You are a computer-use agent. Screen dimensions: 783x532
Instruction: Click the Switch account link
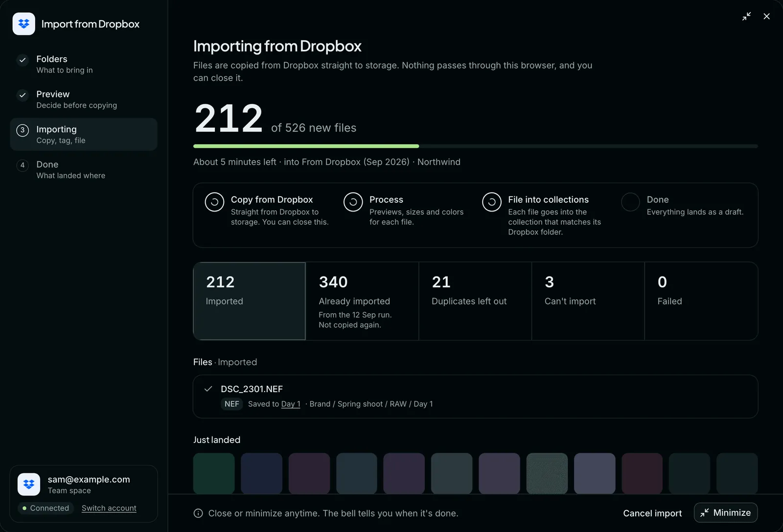[x=109, y=508]
